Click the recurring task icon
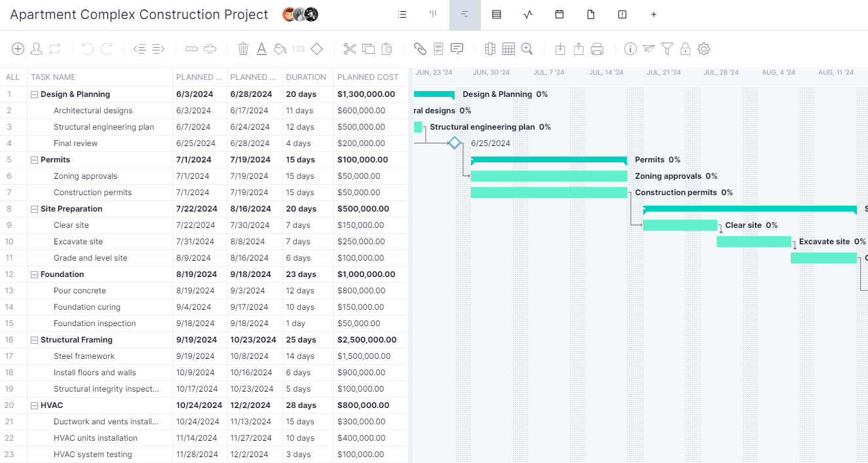Screen dimensions: 868x463 click(55, 48)
